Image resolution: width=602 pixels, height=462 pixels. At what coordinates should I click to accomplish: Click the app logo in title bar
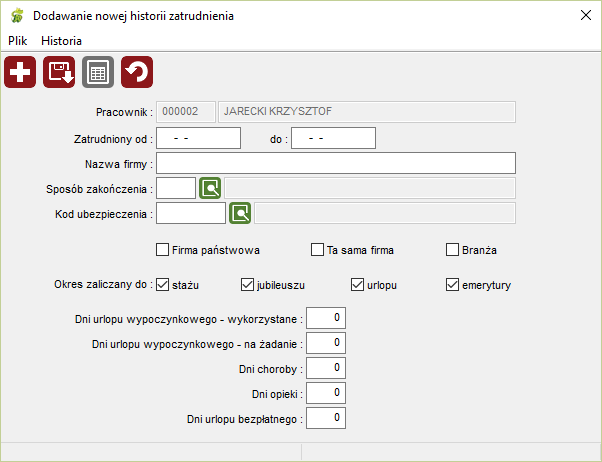point(17,16)
